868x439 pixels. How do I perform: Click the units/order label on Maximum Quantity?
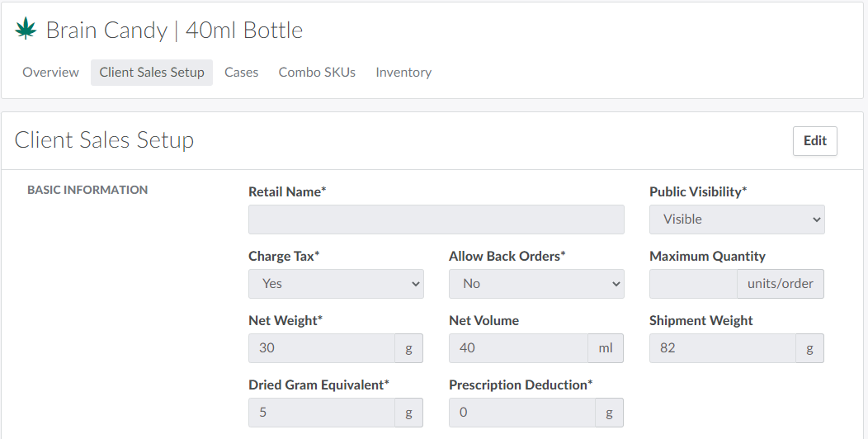click(781, 284)
